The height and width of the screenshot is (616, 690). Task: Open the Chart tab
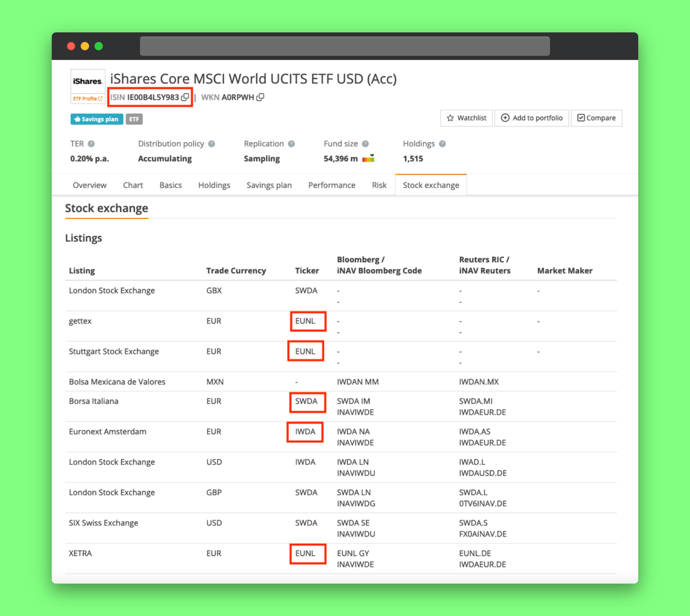tap(133, 185)
